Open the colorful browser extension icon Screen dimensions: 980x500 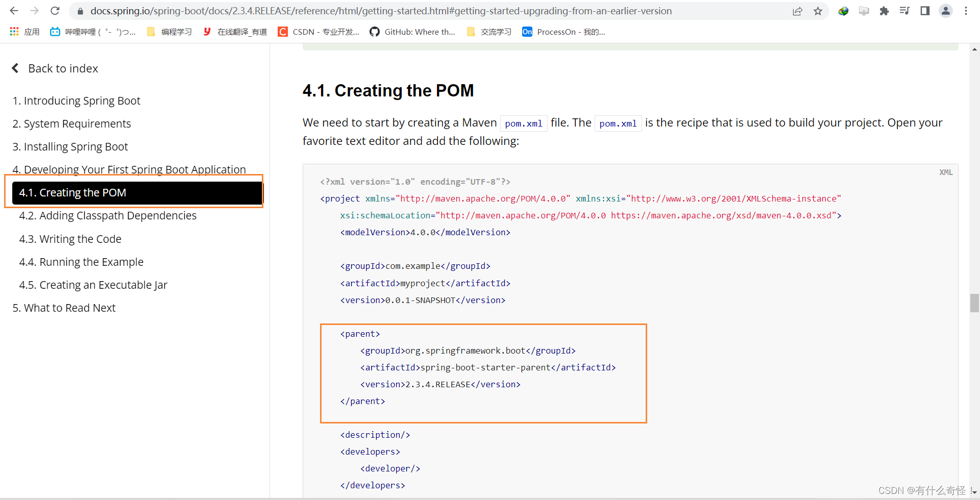(x=843, y=11)
